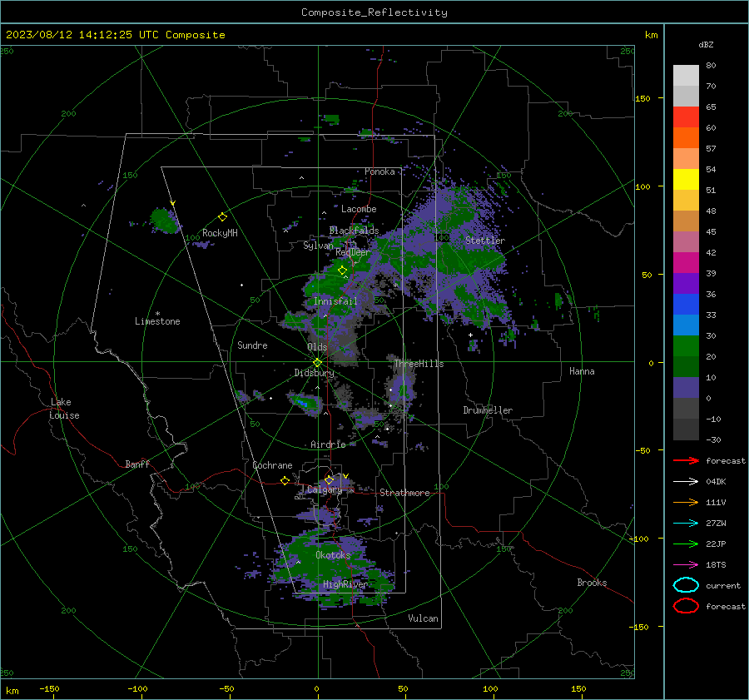Click the -30 value on dBZ scale
Viewport: 749px width, 700px height.
[x=713, y=439]
